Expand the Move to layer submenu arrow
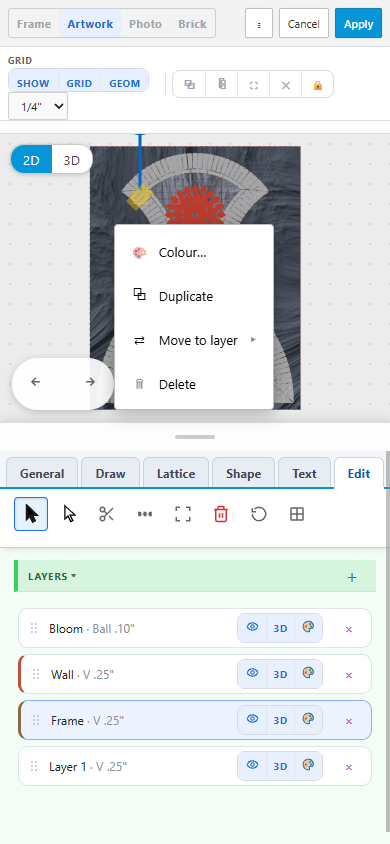Screen dimensions: 390x844 254,340
